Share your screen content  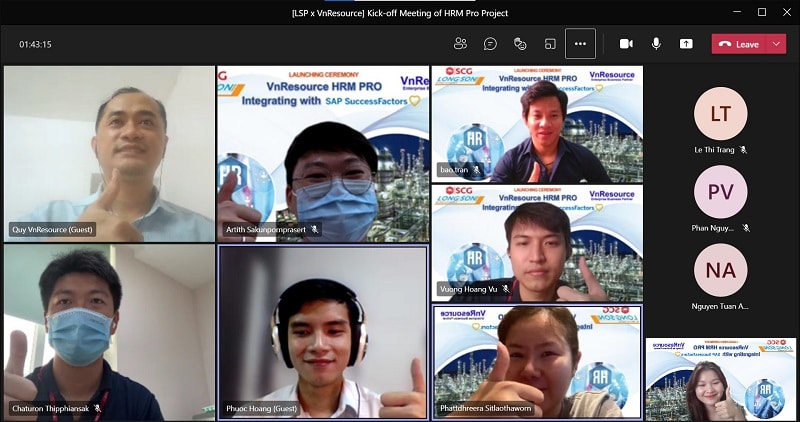(x=686, y=44)
